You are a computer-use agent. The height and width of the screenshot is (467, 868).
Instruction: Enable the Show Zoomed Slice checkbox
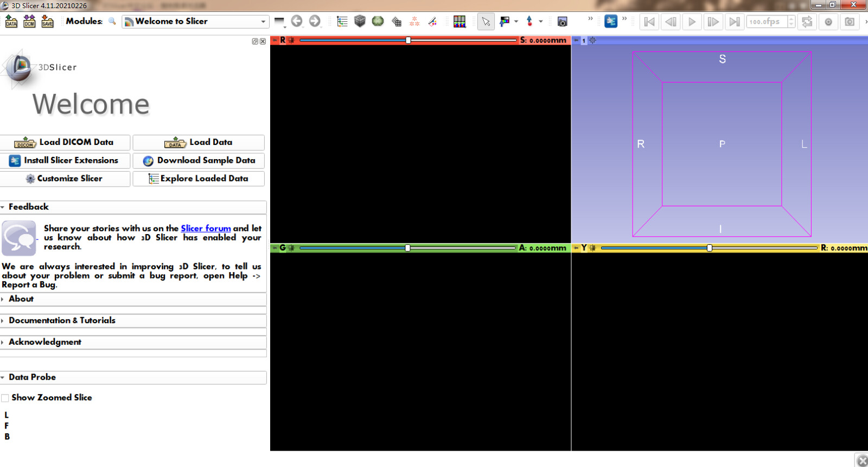pyautogui.click(x=5, y=398)
